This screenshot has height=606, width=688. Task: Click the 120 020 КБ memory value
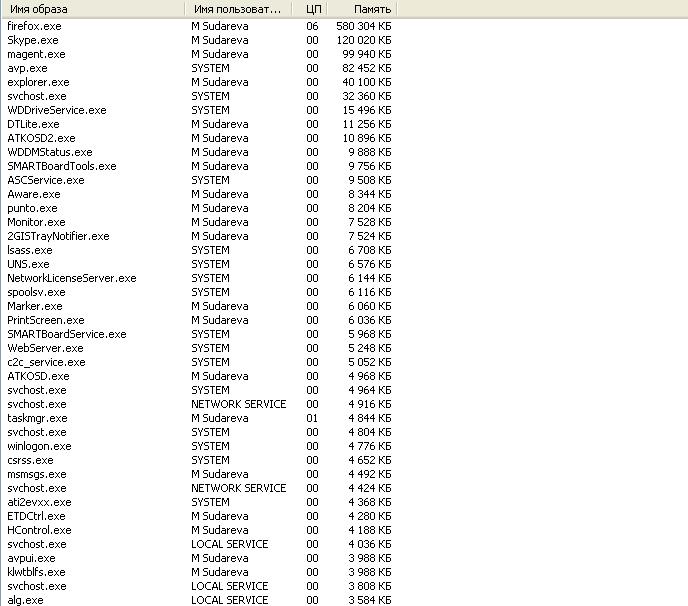coord(364,40)
